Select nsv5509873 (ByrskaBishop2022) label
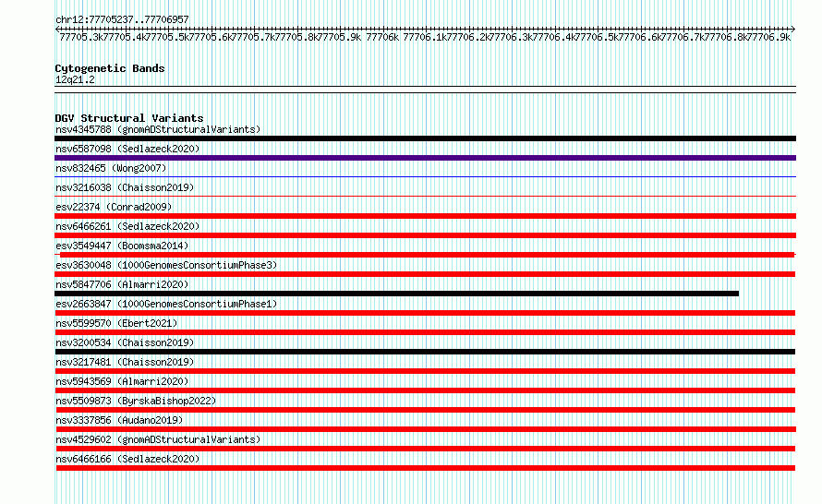Screen dimensions: 822x504 pyautogui.click(x=136, y=401)
